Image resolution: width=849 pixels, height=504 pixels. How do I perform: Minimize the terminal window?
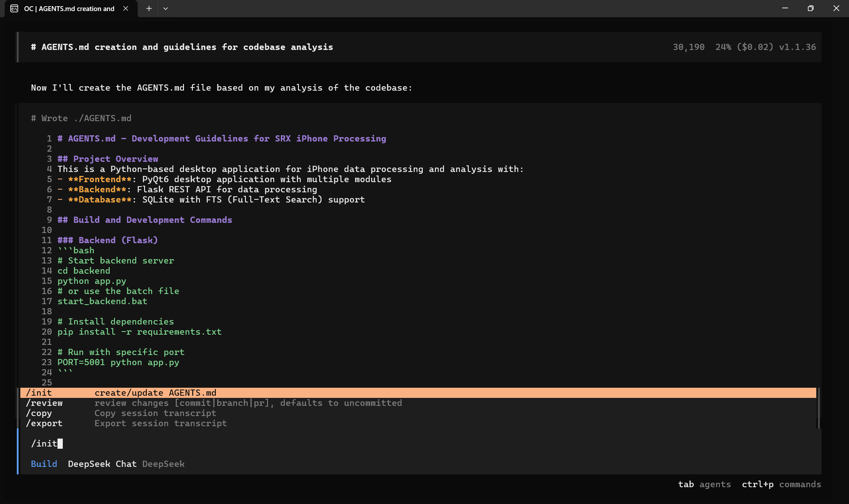coord(785,8)
